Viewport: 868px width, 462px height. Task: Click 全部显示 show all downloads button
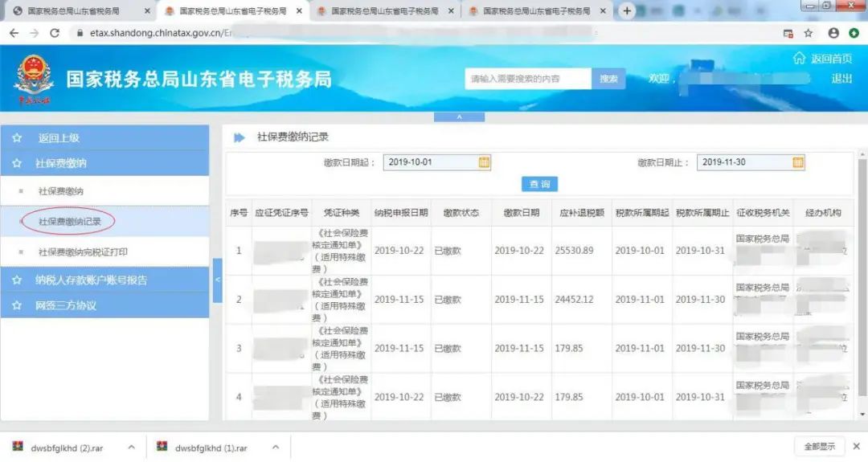819,446
